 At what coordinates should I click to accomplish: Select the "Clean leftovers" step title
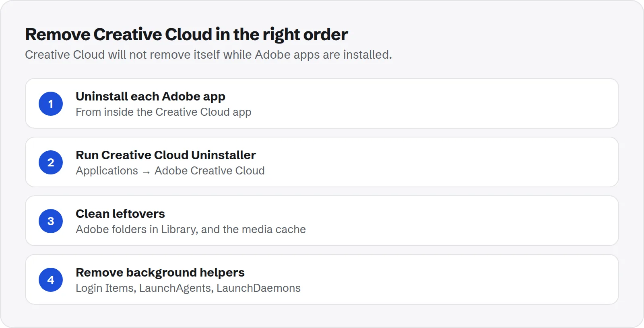point(120,214)
